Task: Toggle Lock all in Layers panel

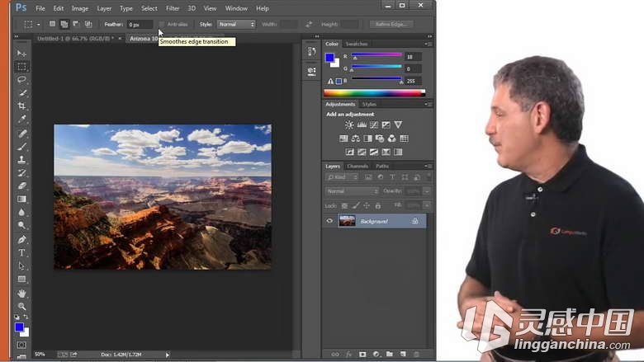Action: [x=378, y=205]
